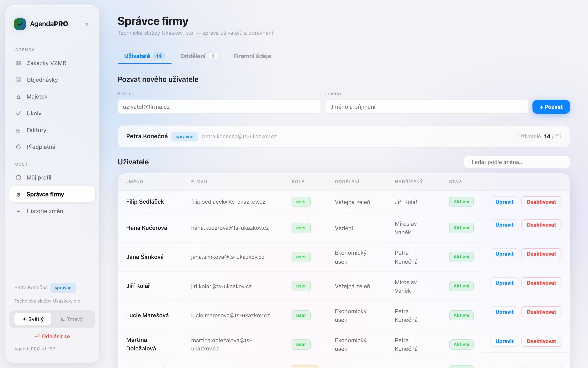Deactivate Lucie Marešová
The width and height of the screenshot is (588, 368).
[x=541, y=312]
